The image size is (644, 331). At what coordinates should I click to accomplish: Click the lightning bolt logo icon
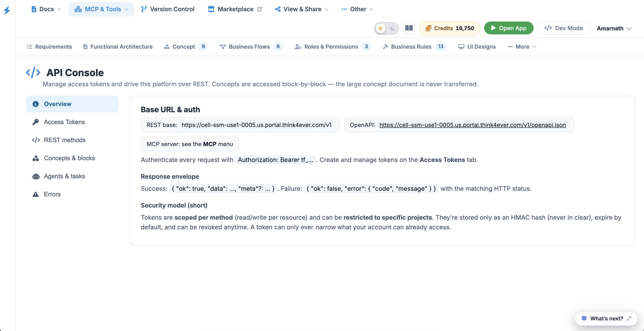point(7,10)
